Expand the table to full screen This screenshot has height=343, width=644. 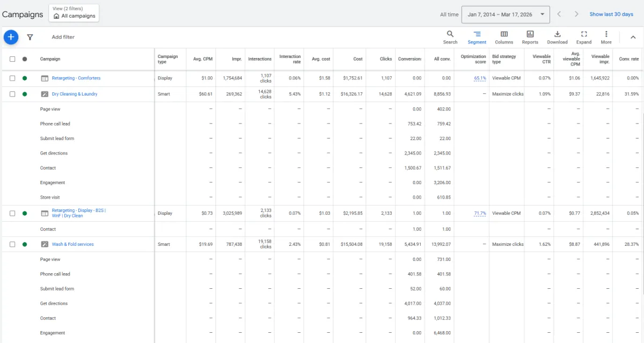point(584,37)
